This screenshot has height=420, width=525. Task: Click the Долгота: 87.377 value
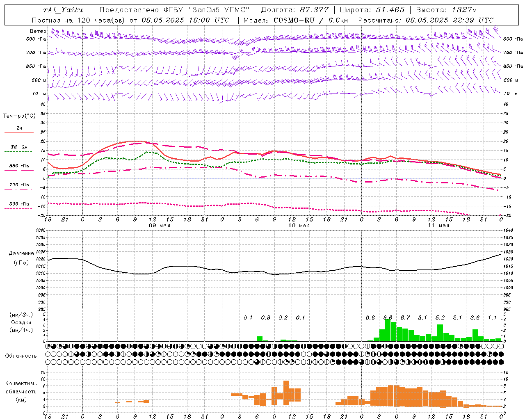pyautogui.click(x=295, y=10)
